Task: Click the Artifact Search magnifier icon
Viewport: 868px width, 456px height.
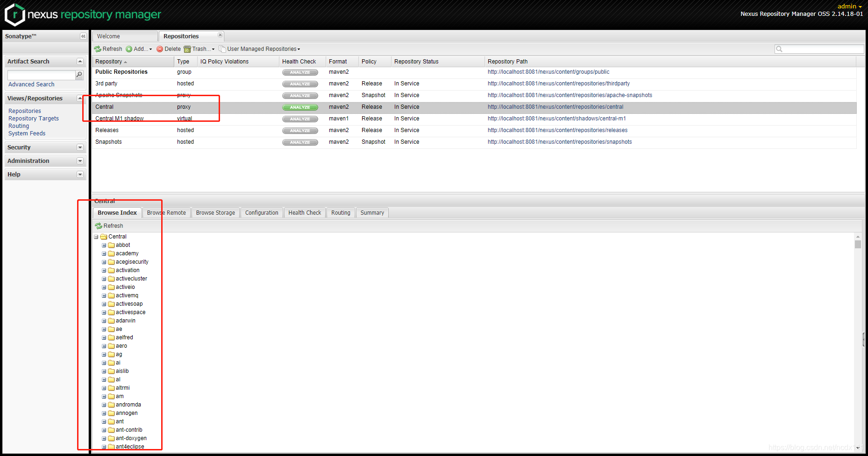Action: [79, 75]
